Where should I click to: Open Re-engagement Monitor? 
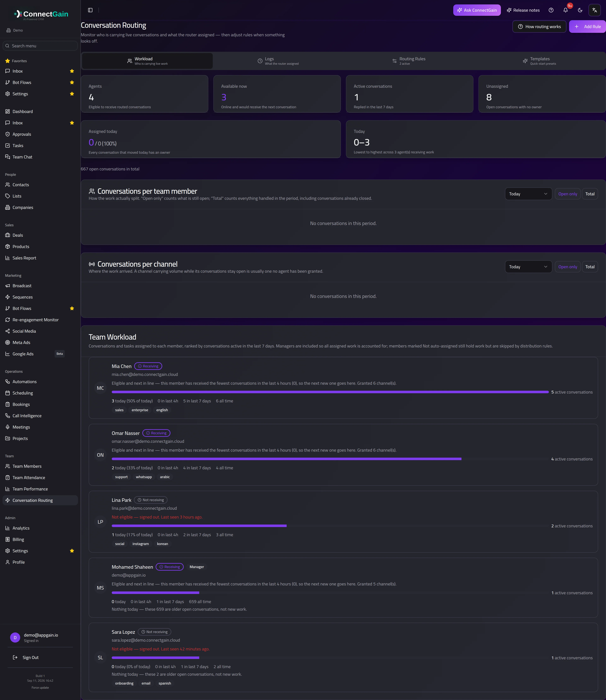(x=40, y=320)
